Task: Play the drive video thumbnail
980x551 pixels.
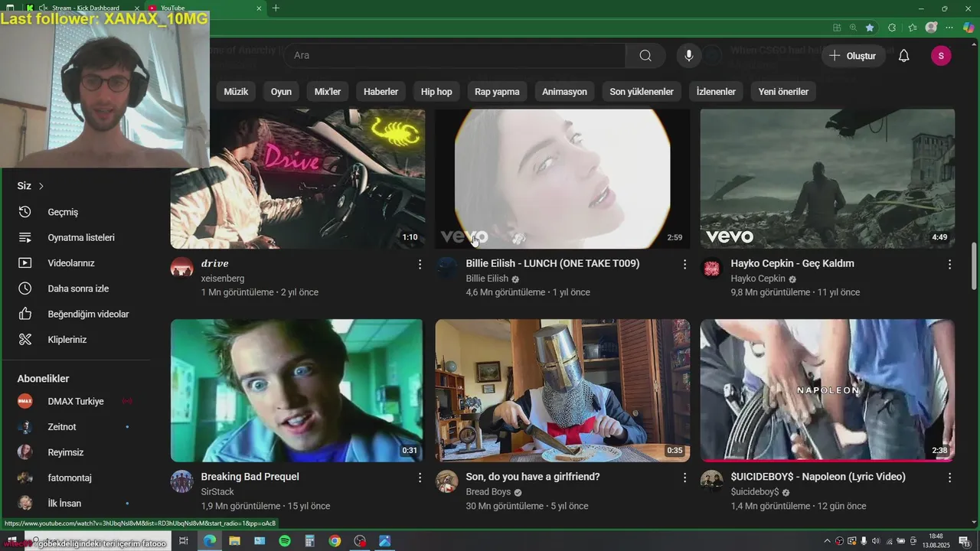Action: click(x=298, y=178)
